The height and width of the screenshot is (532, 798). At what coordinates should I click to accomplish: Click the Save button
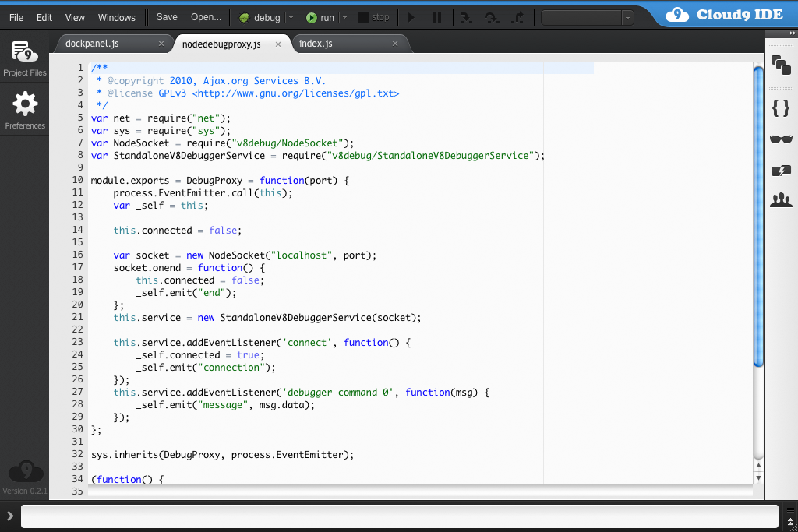167,17
